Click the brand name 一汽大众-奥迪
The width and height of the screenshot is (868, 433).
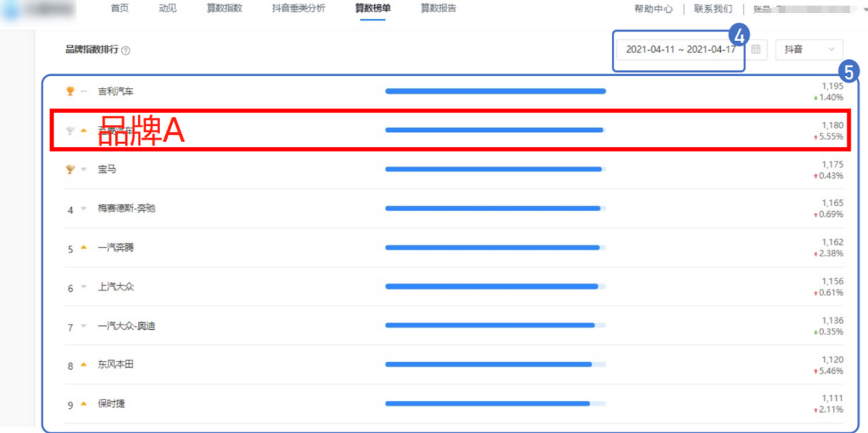coord(126,327)
